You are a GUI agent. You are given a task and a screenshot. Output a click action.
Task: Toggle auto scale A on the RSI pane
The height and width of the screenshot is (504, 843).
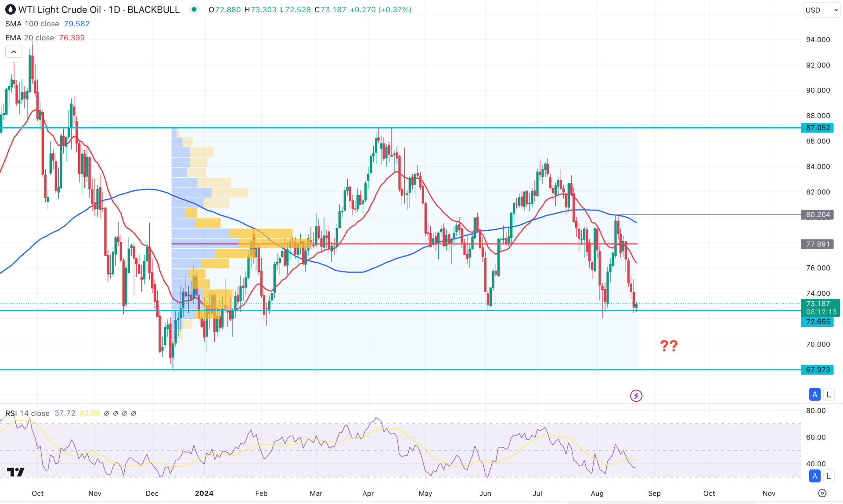click(x=815, y=476)
